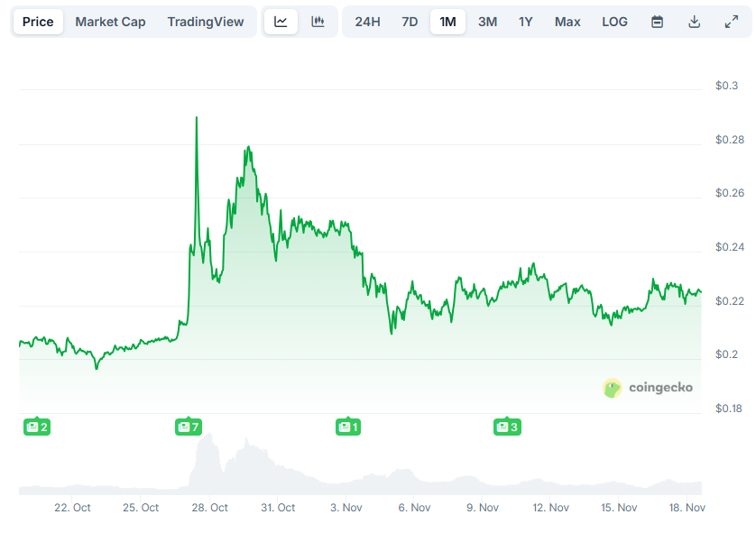Switch to the candlestick chart icon
Screen dimensions: 756x533
[x=318, y=21]
